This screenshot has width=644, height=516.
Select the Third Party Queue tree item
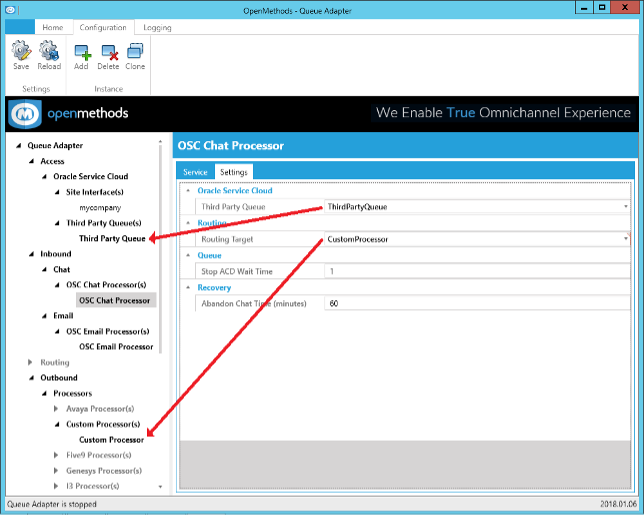[112, 239]
